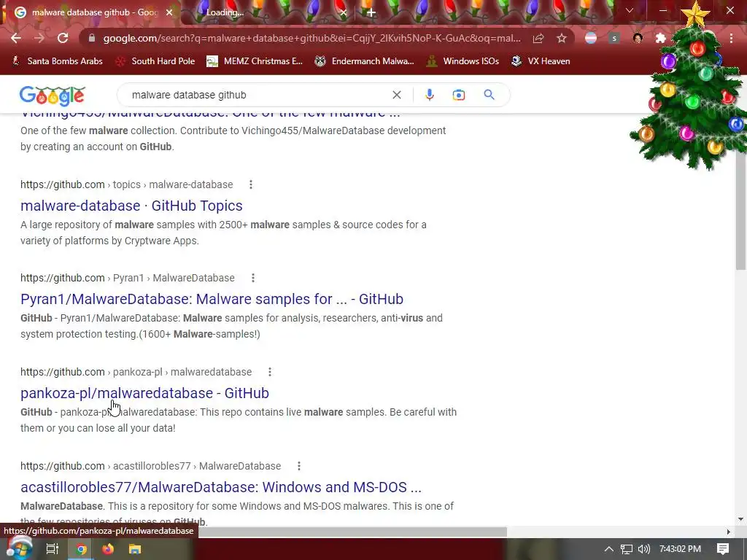Image resolution: width=747 pixels, height=560 pixels.
Task: Show hidden system tray icons
Action: [x=609, y=549]
